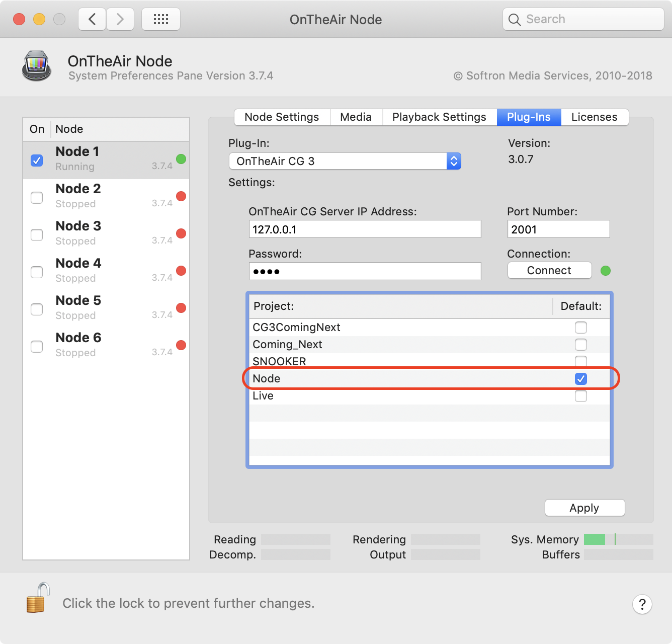Click the Reading progress bar

point(296,539)
